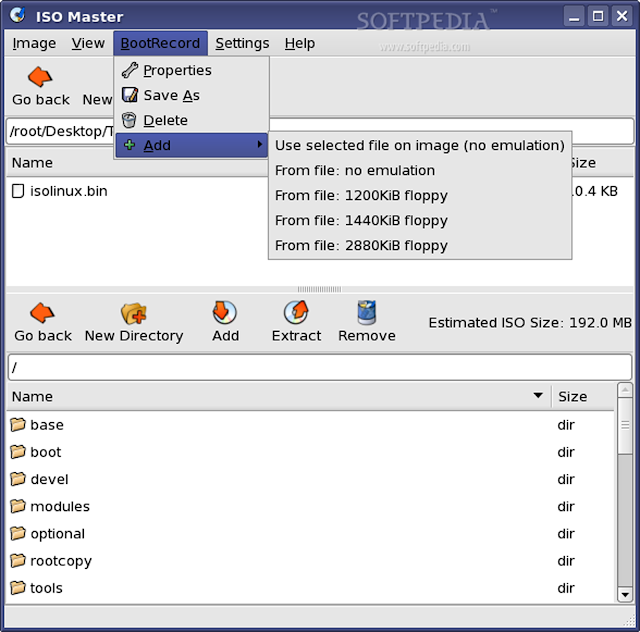This screenshot has height=632, width=640.
Task: Click the devel folder icon
Action: coord(18,479)
